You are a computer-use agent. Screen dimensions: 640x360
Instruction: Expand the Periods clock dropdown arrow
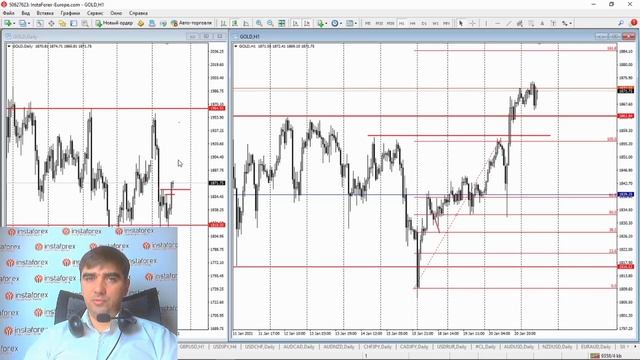coord(341,23)
